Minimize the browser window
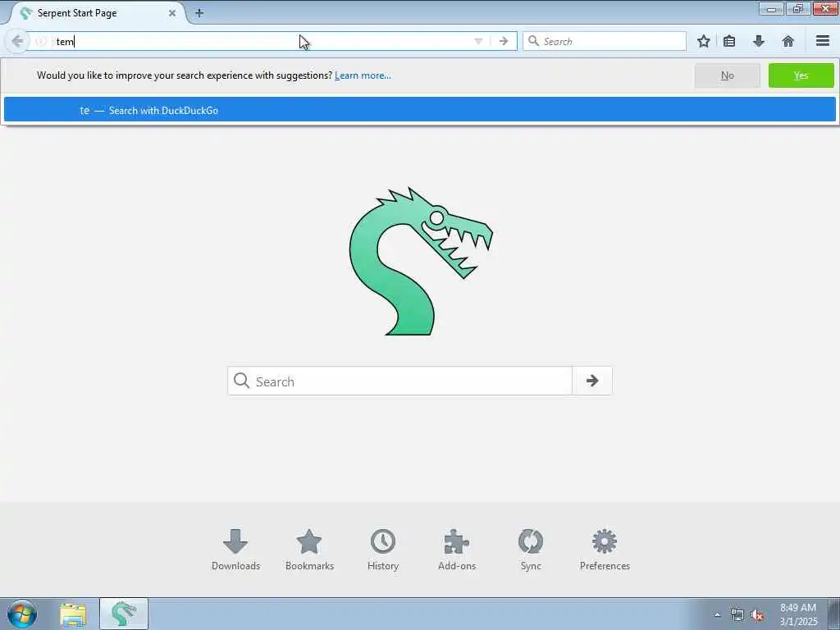Viewport: 840px width, 630px height. point(771,8)
